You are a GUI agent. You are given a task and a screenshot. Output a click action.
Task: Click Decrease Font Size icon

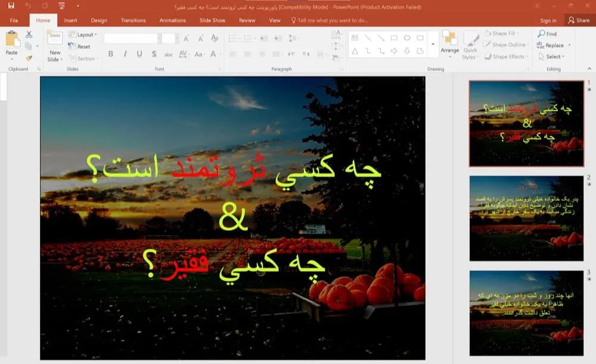[x=200, y=38]
